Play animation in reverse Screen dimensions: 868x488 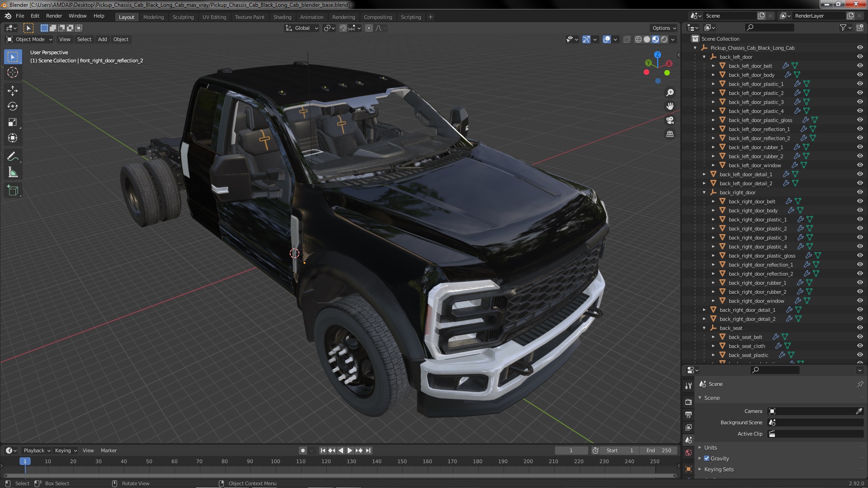[341, 450]
